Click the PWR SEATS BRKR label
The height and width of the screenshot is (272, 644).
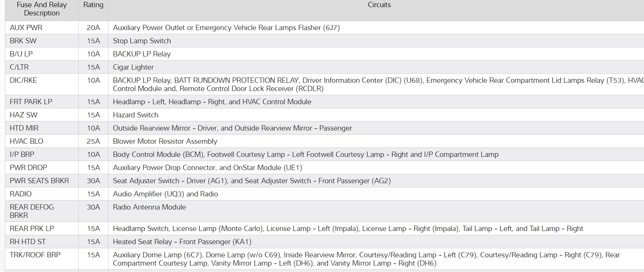point(39,181)
